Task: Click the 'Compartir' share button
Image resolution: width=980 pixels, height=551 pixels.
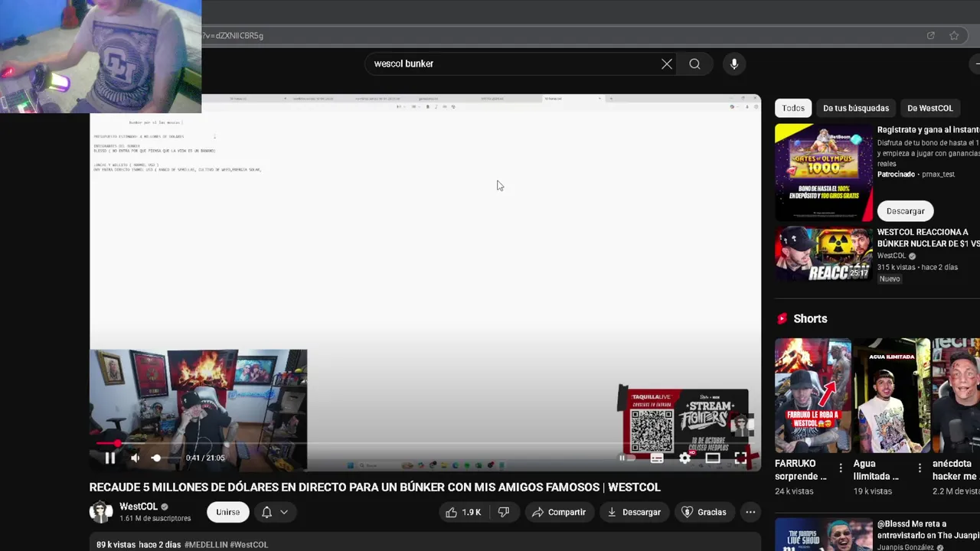Action: (559, 512)
